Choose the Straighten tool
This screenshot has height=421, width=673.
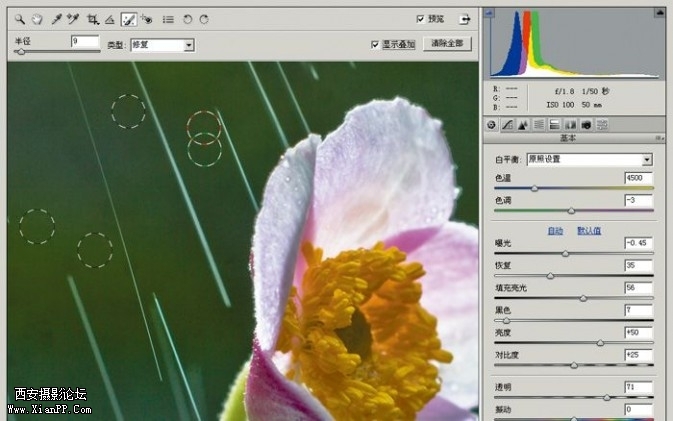(x=110, y=18)
